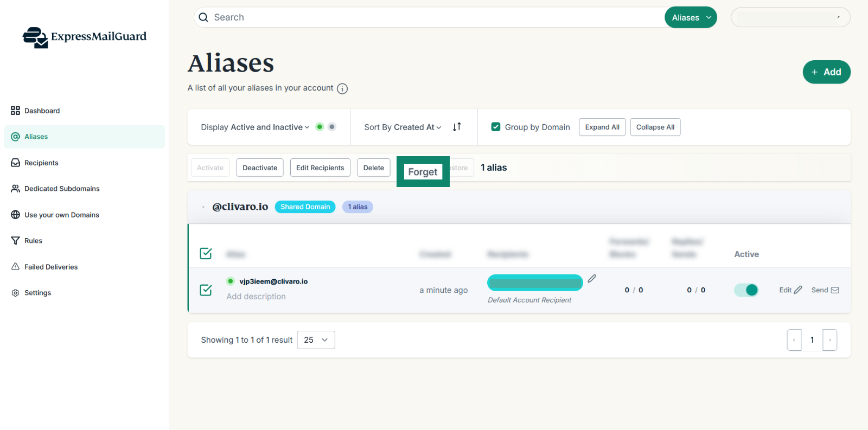Open the account menu dropdown at top right
This screenshot has height=430, width=868.
(x=790, y=17)
